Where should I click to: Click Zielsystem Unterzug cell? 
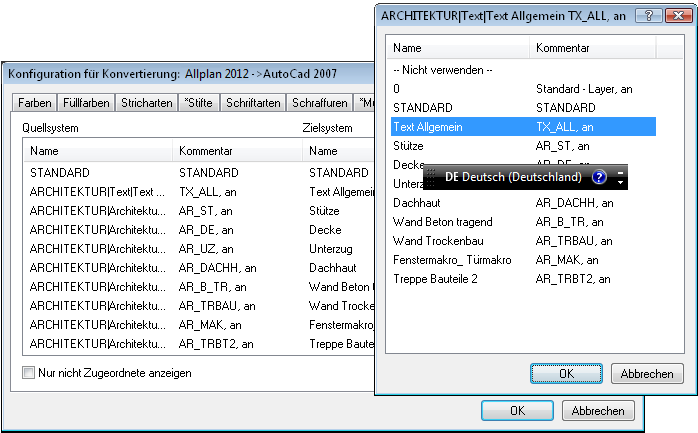(x=331, y=249)
